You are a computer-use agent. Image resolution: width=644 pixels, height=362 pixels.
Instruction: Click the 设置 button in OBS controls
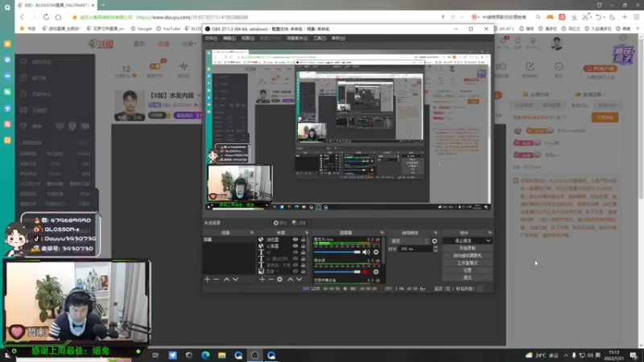[x=468, y=270]
